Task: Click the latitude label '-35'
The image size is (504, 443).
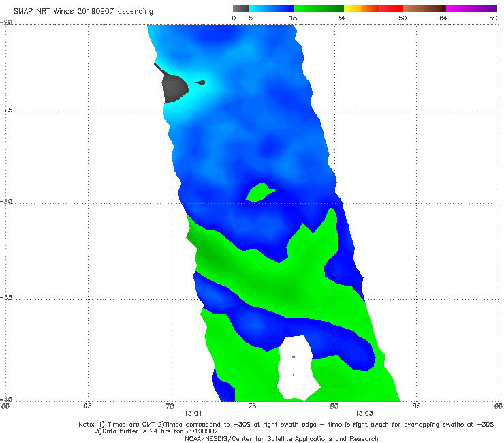Action: 6,298
